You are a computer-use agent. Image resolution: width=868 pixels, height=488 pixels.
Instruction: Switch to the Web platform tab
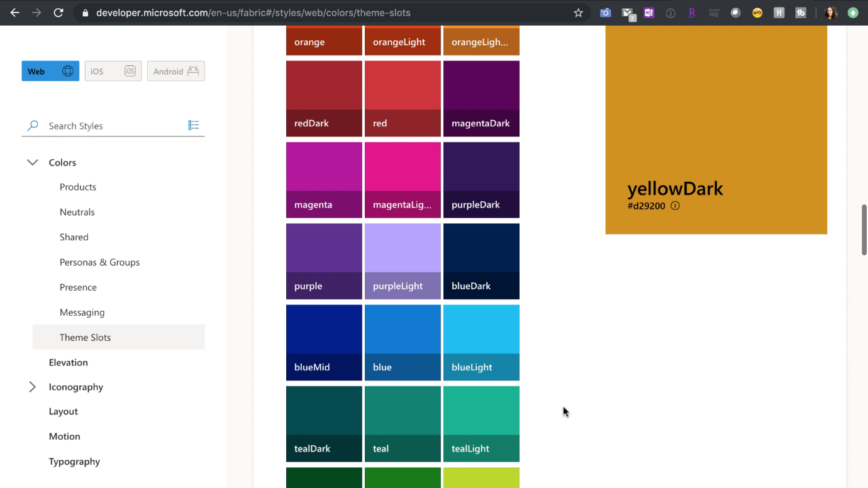(50, 71)
